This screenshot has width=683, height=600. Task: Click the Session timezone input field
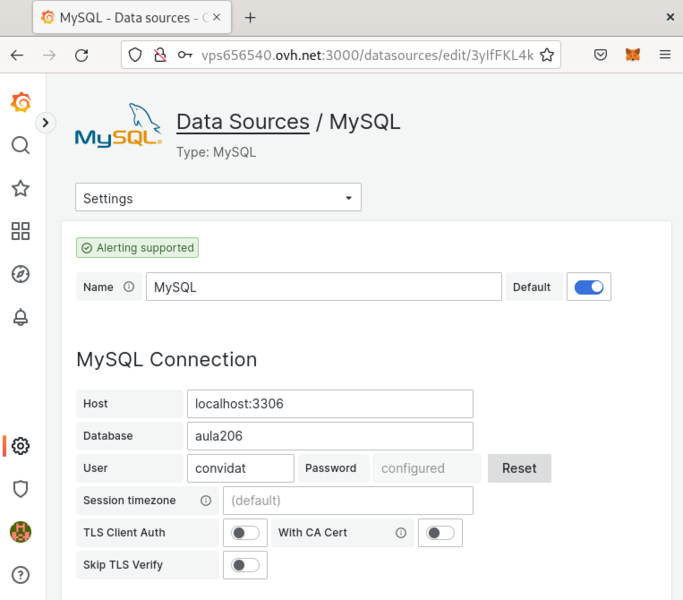pyautogui.click(x=348, y=501)
